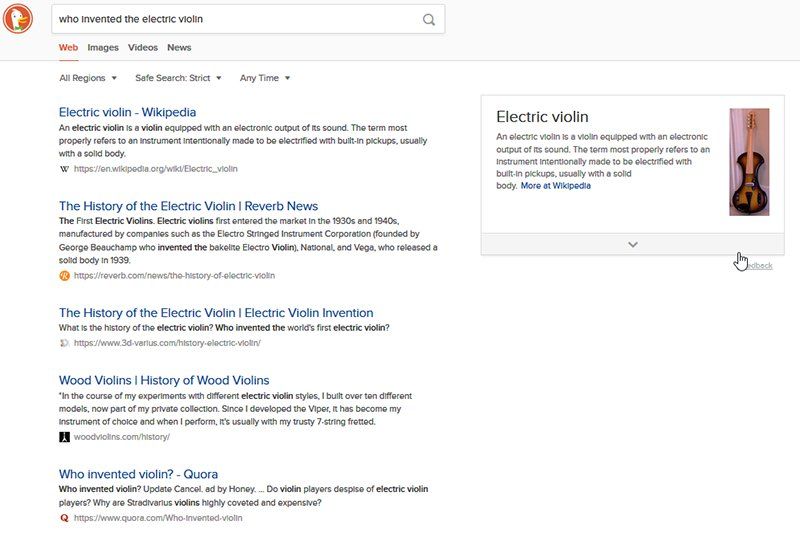The width and height of the screenshot is (800, 545).
Task: Open The History of the Electric Violin Reverb News link
Action: [x=188, y=206]
